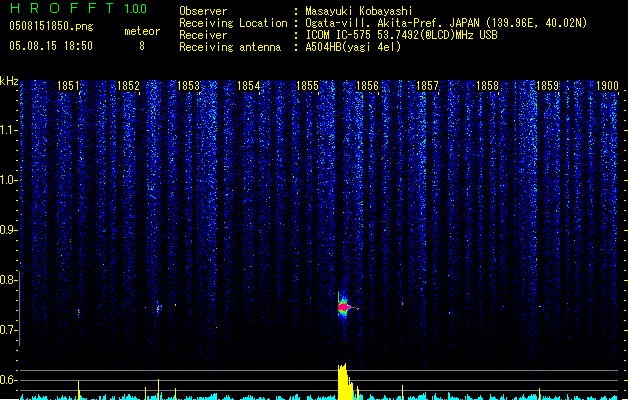Click the 1851 time marker
This screenshot has height=400, width=629.
(68, 86)
